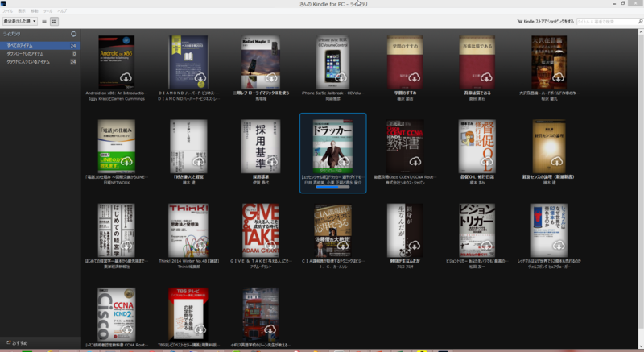Click the 督促OL 修行日記 title text
Viewport: 644px width, 352px height.
[x=477, y=177]
